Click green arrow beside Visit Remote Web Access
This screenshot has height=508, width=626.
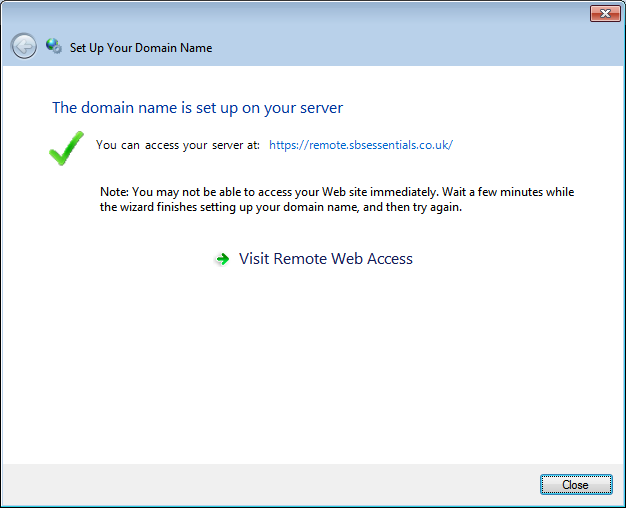point(222,259)
